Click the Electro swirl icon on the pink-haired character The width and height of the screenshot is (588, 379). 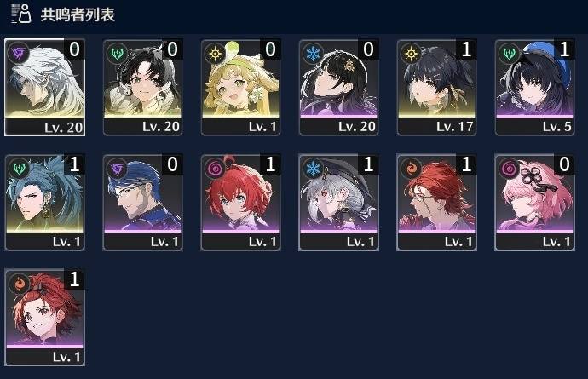click(509, 169)
